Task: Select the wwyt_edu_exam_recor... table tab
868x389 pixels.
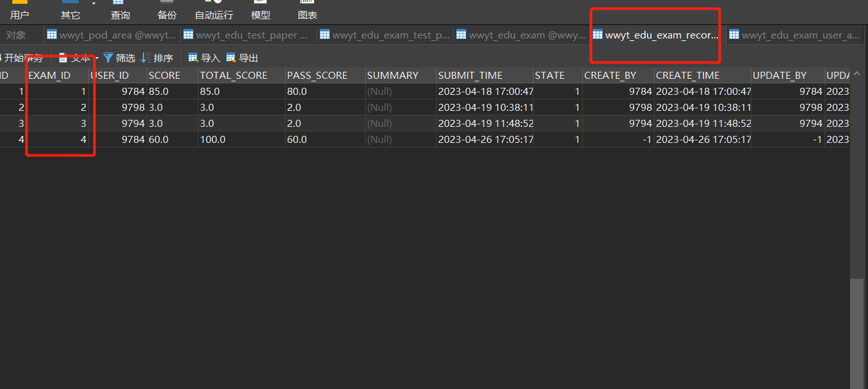Action: (657, 35)
